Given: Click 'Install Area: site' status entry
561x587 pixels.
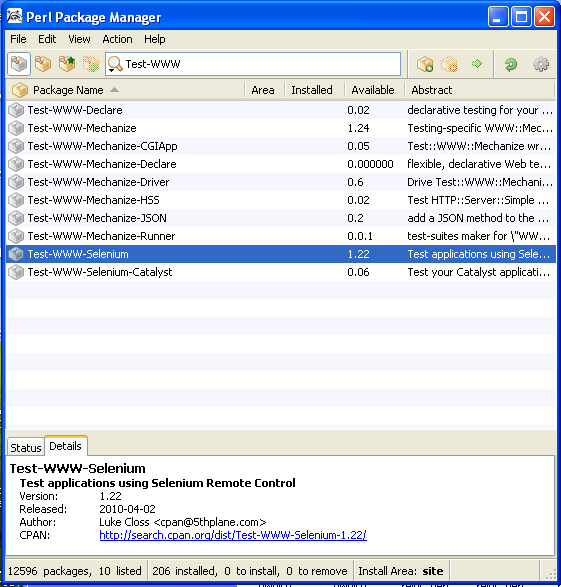Looking at the screenshot, I should [400, 571].
